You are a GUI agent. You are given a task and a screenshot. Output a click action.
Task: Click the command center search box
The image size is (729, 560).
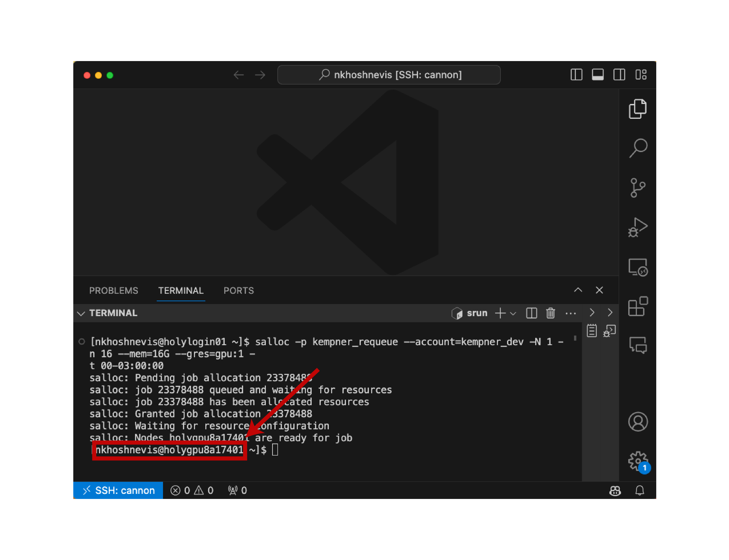(x=388, y=75)
